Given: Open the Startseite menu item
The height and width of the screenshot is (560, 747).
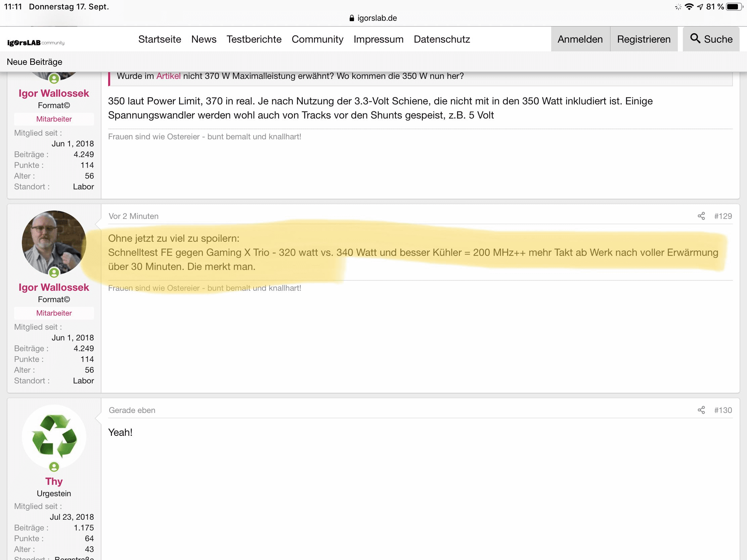Looking at the screenshot, I should pos(160,39).
